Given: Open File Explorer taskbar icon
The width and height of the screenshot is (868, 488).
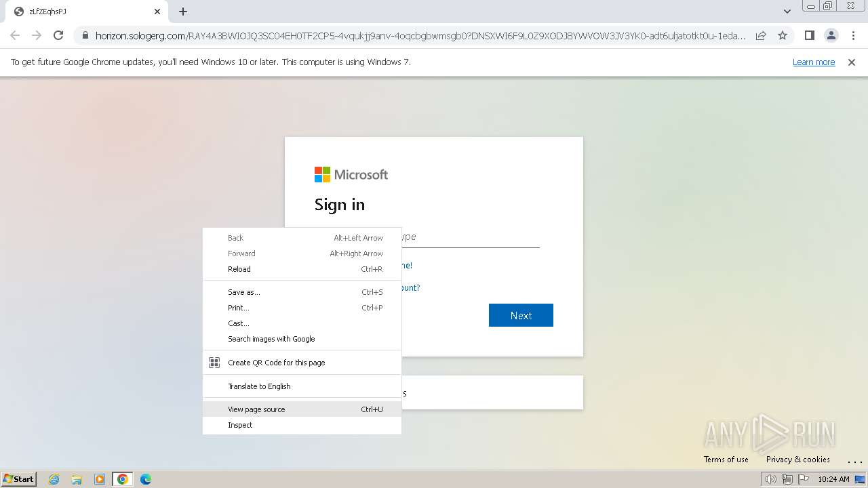Looking at the screenshot, I should point(77,479).
